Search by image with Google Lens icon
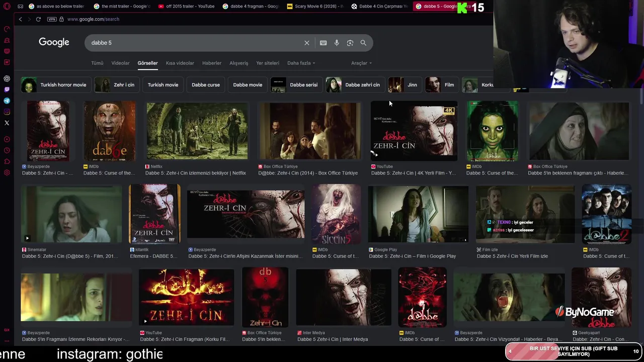Viewport: 644px width, 362px height. click(x=350, y=43)
